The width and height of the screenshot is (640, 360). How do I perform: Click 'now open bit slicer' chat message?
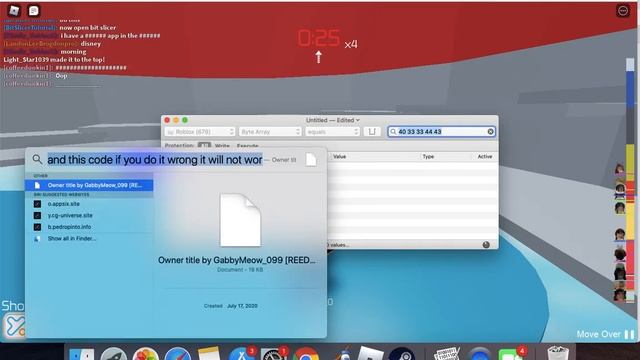87,28
